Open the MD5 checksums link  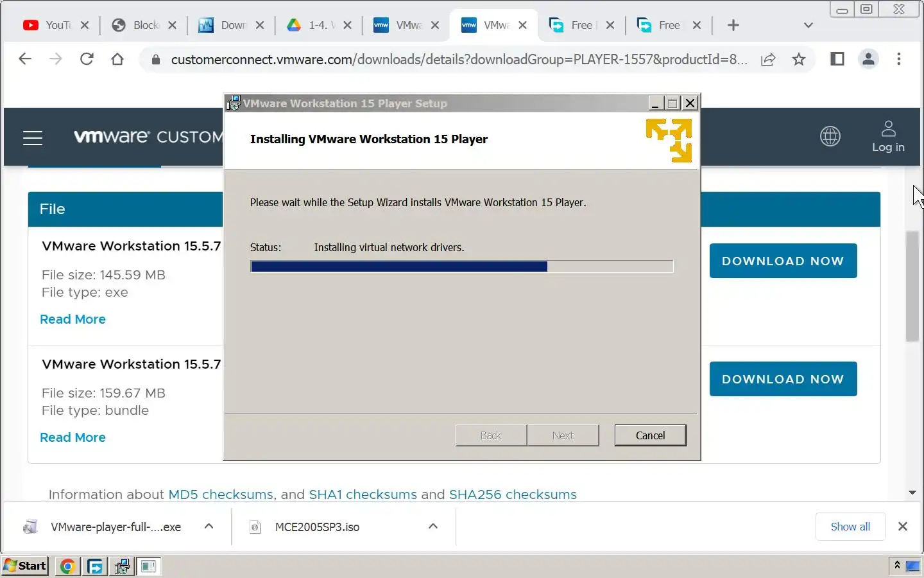pyautogui.click(x=221, y=495)
